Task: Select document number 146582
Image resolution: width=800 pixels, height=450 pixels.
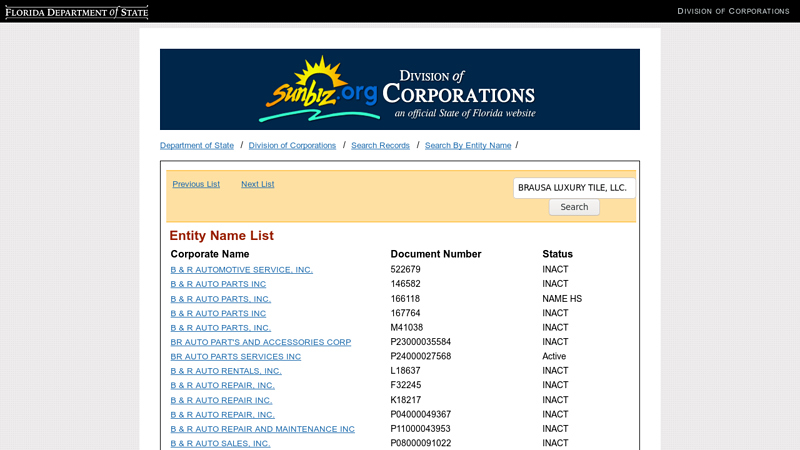Action: coord(406,284)
